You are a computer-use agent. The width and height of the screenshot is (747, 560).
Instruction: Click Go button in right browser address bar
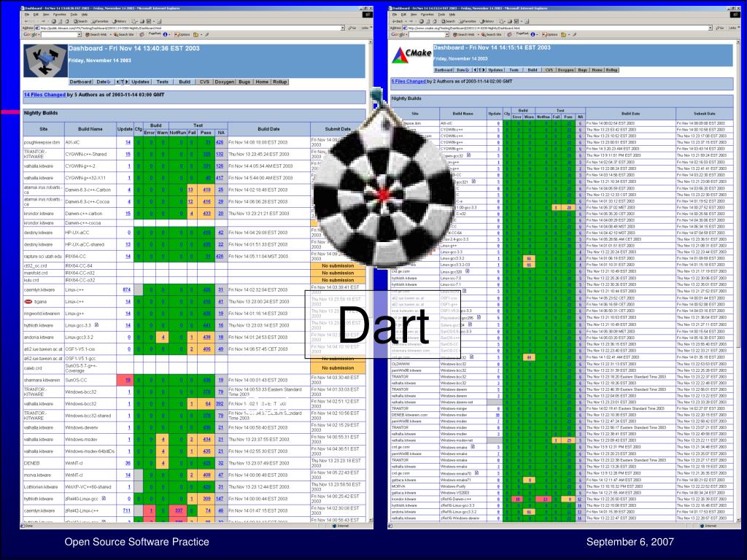pos(720,28)
